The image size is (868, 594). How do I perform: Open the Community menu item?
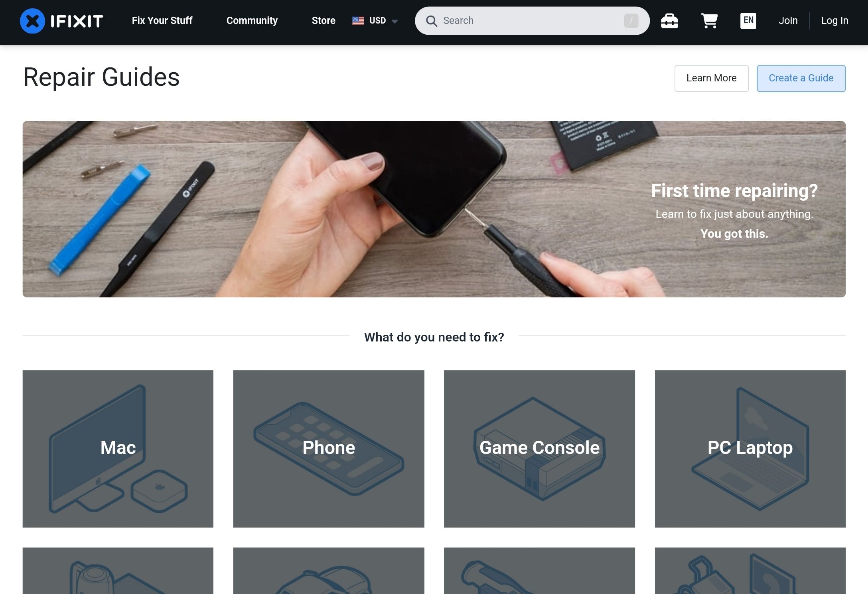[252, 20]
